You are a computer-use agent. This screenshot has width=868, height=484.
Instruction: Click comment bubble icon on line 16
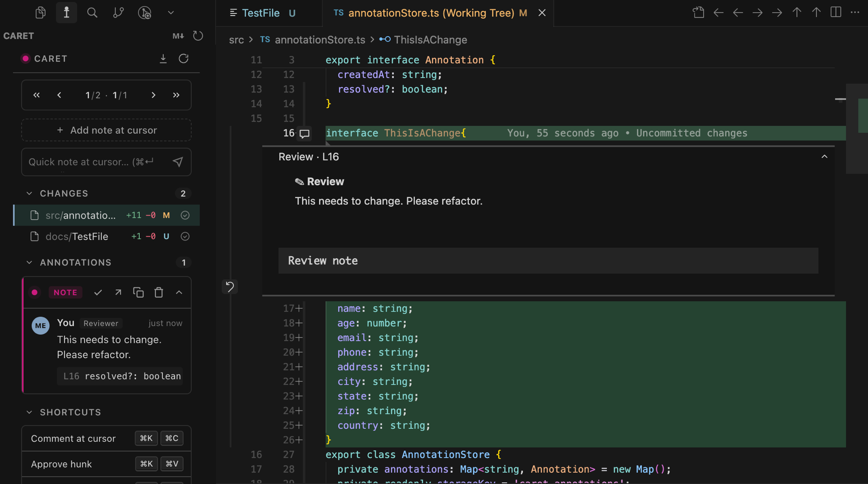305,134
